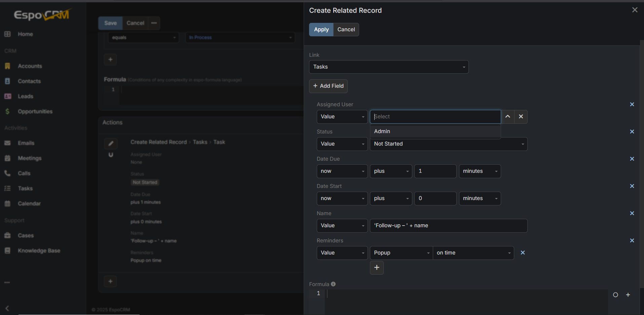Screen dimensions: 644x315
Task: Remove the Reminders field
Action: click(632, 241)
